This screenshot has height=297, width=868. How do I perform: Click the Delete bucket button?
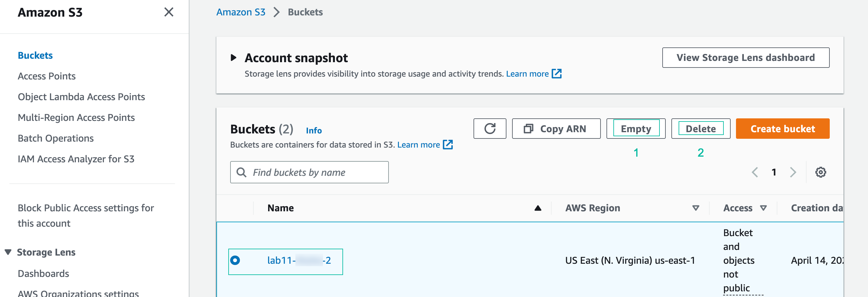(x=701, y=129)
